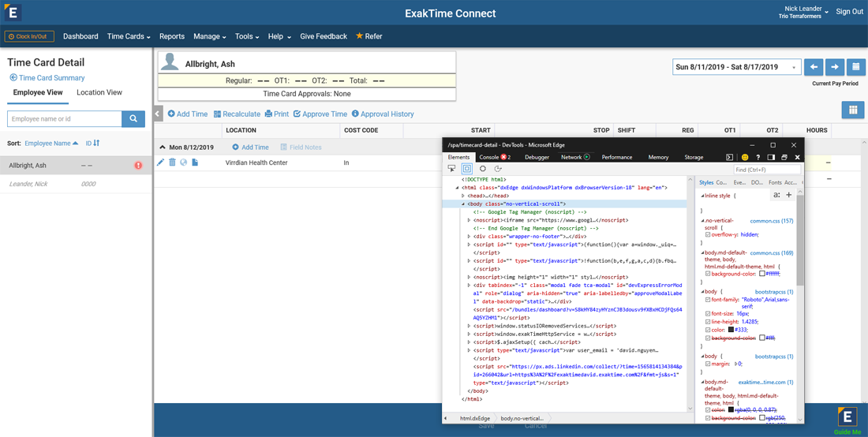Go to the next pay period
The image size is (868, 437).
[x=835, y=67]
